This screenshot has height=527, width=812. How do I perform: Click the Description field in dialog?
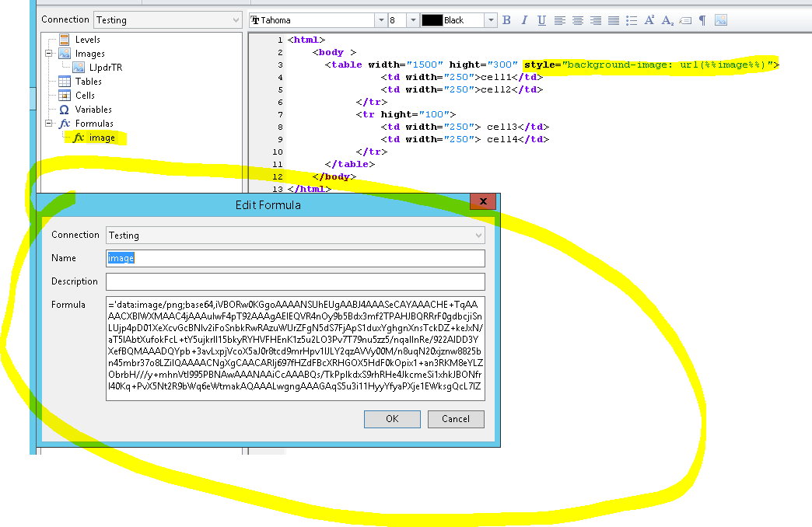pyautogui.click(x=296, y=281)
